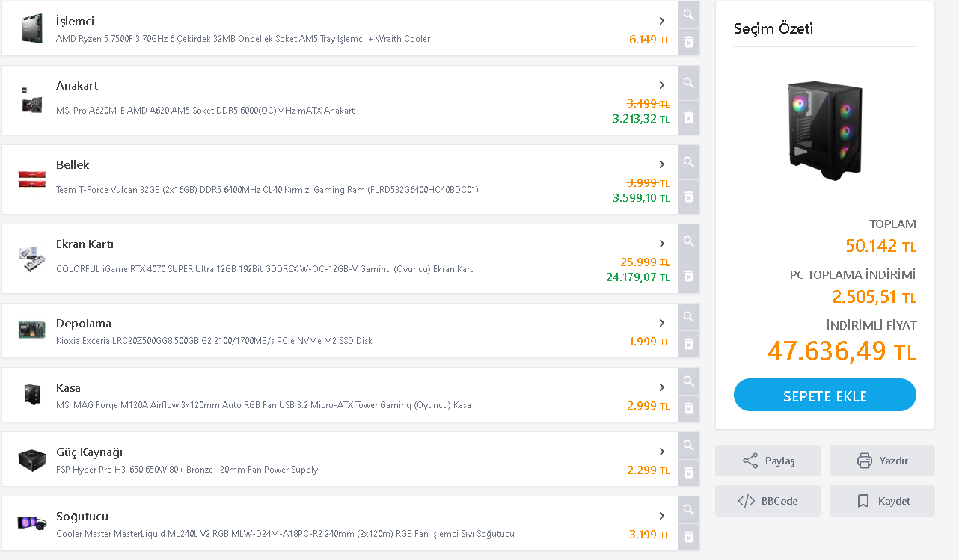The height and width of the screenshot is (560, 959).
Task: Delete the Anakart motherboard selection
Action: click(x=689, y=118)
